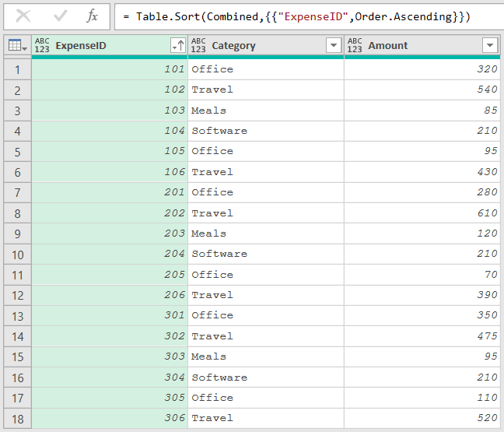Viewport: 504px width, 432px height.
Task: Click Amount cell 520
Action: pyautogui.click(x=422, y=419)
